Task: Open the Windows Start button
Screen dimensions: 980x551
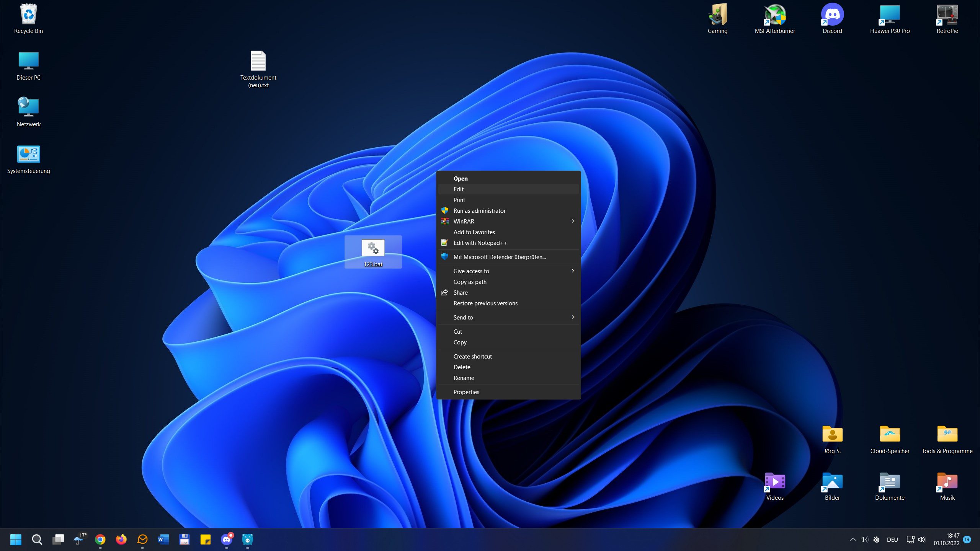Action: [16, 540]
